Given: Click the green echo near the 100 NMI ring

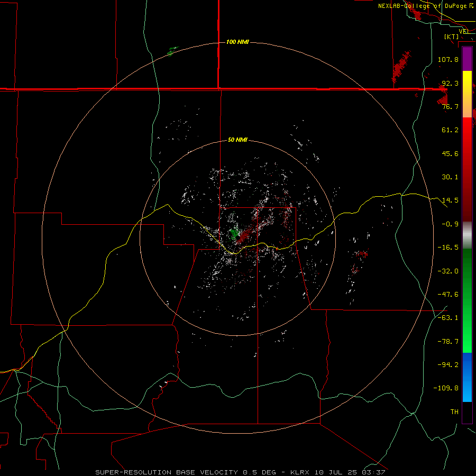Looking at the screenshot, I should tap(173, 51).
